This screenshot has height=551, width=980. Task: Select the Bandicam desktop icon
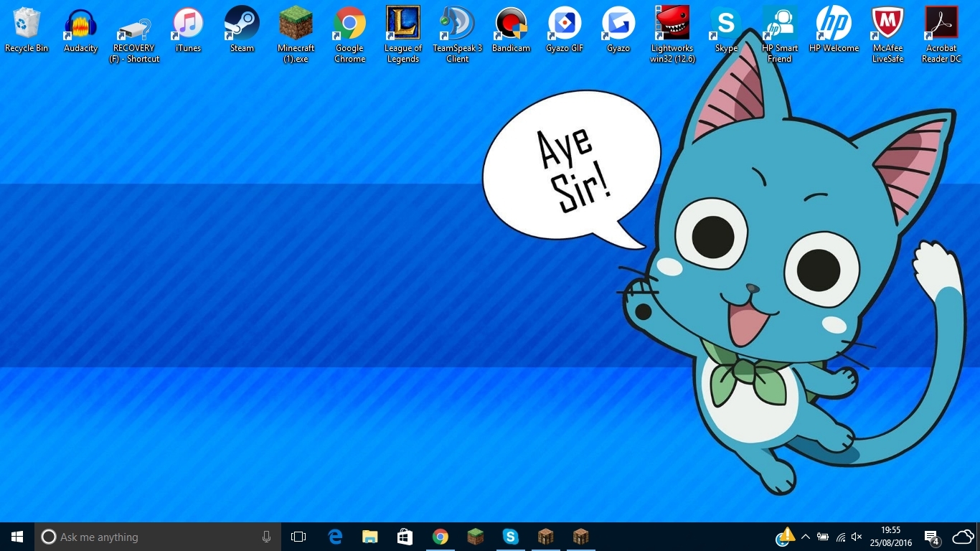511,30
